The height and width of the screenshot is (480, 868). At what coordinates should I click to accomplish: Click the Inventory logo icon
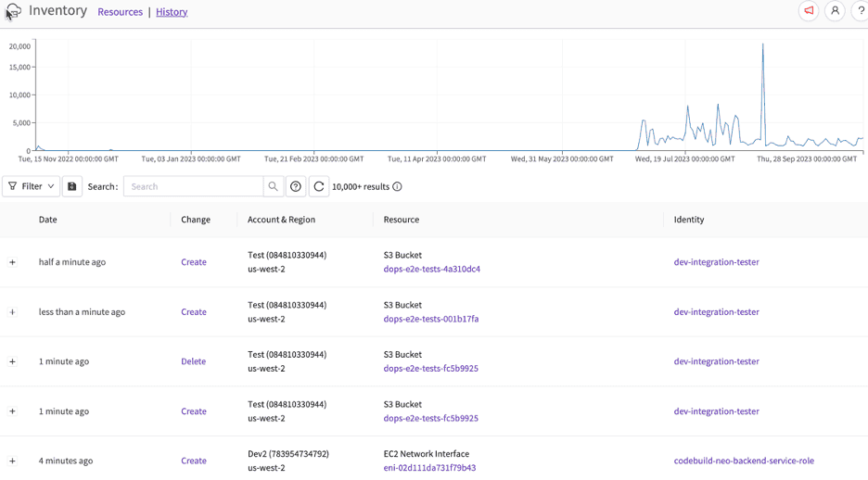13,11
